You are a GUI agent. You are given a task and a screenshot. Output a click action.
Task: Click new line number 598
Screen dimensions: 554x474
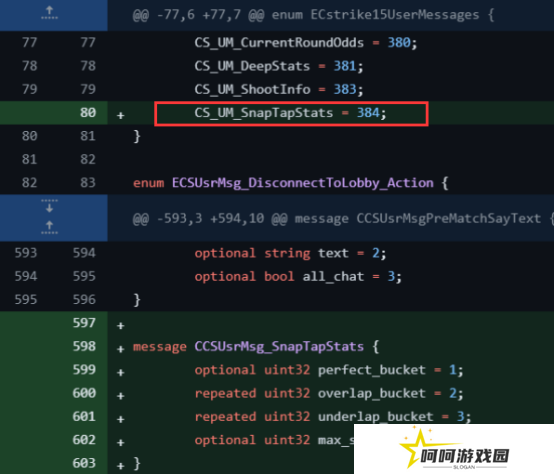[x=84, y=346]
